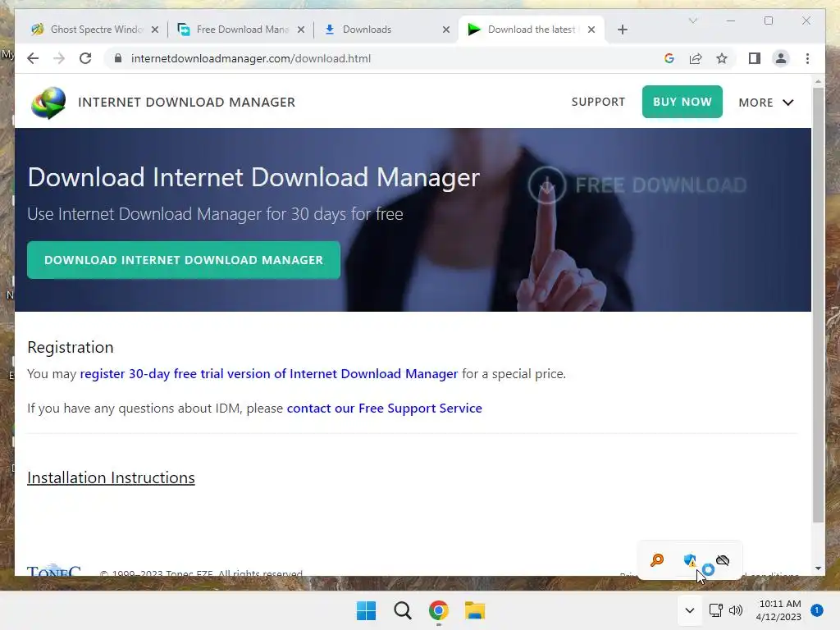Close the Ghost Spectre tab
Viewport: 840px width, 630px height.
tap(155, 30)
